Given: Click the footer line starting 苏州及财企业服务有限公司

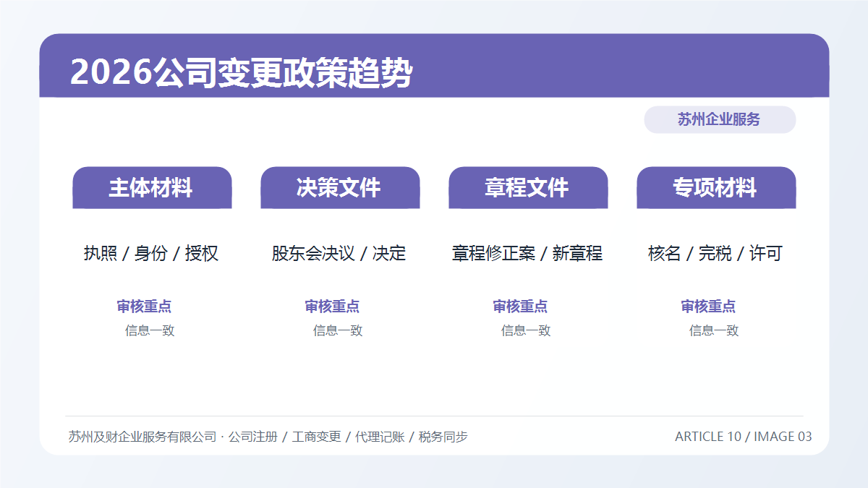Looking at the screenshot, I should 268,437.
